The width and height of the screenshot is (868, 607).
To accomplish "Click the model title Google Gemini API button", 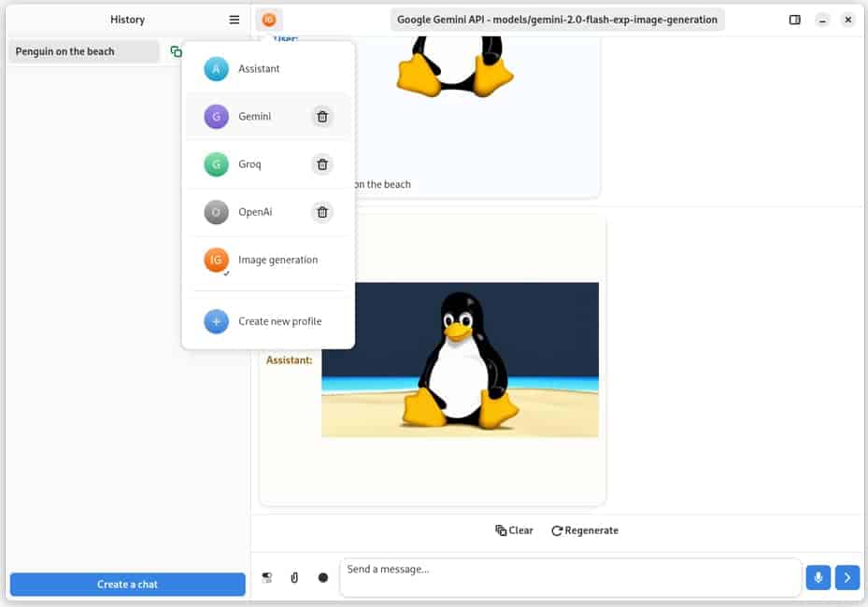I will [x=557, y=20].
